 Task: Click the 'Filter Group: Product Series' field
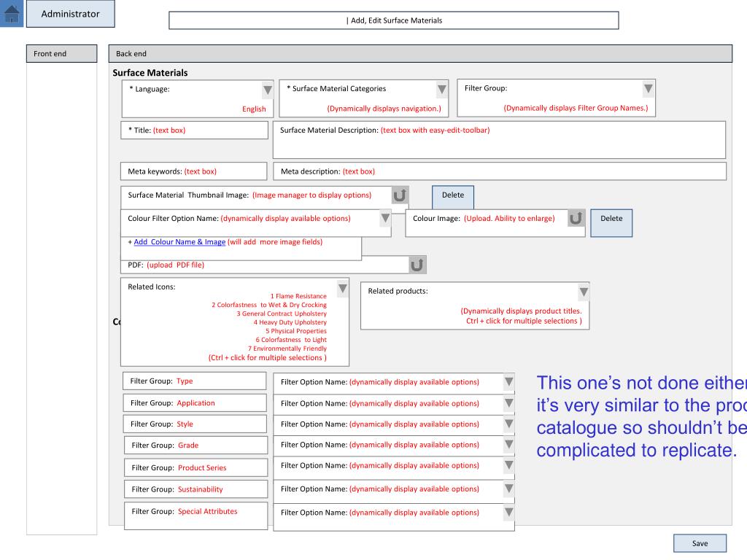tap(196, 467)
